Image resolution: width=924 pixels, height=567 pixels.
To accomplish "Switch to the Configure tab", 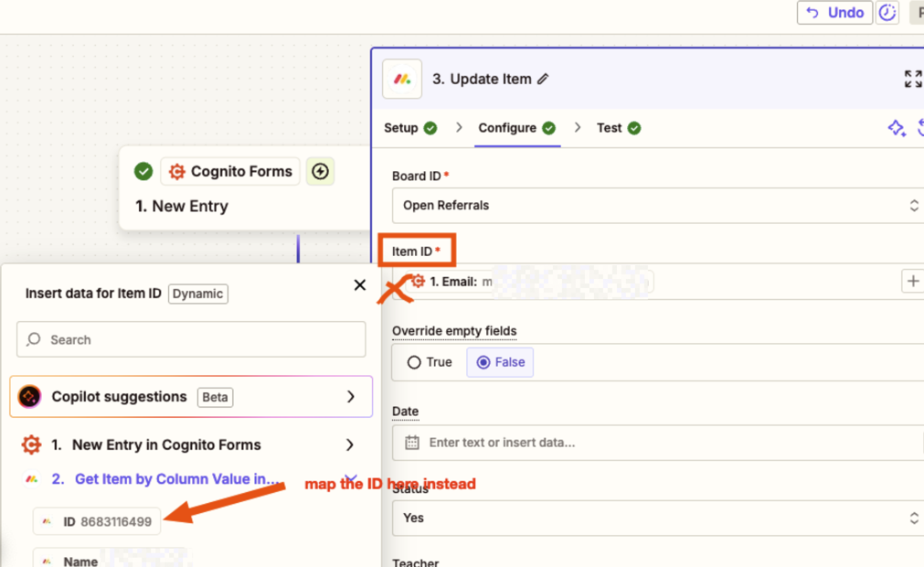I will click(516, 128).
